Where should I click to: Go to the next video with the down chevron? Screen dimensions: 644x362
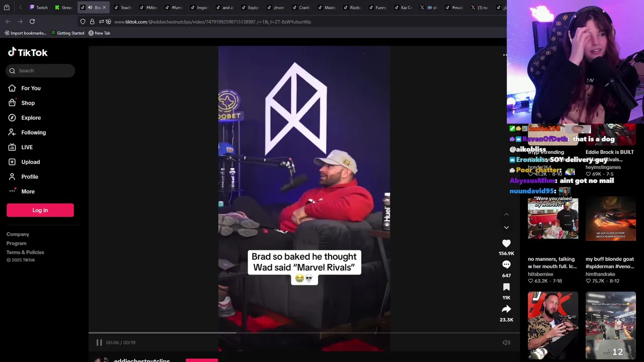506,227
